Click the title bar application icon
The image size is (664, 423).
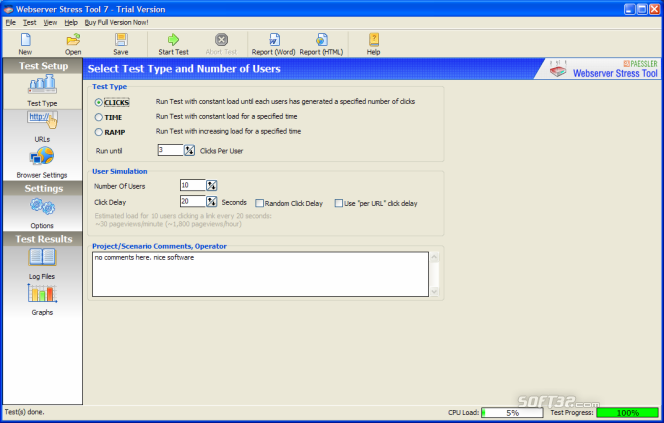8,9
